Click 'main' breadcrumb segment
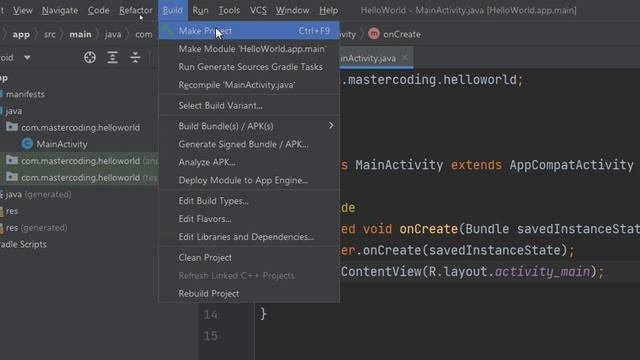 coord(80,34)
